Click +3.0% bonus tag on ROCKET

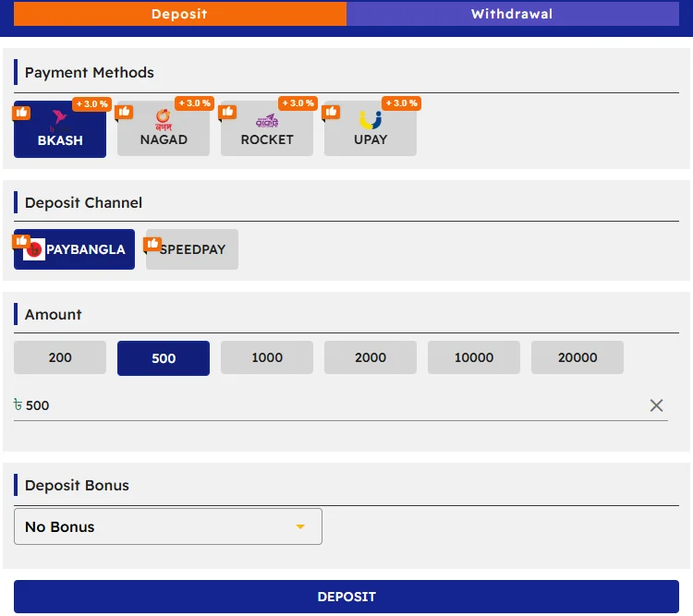pos(298,103)
